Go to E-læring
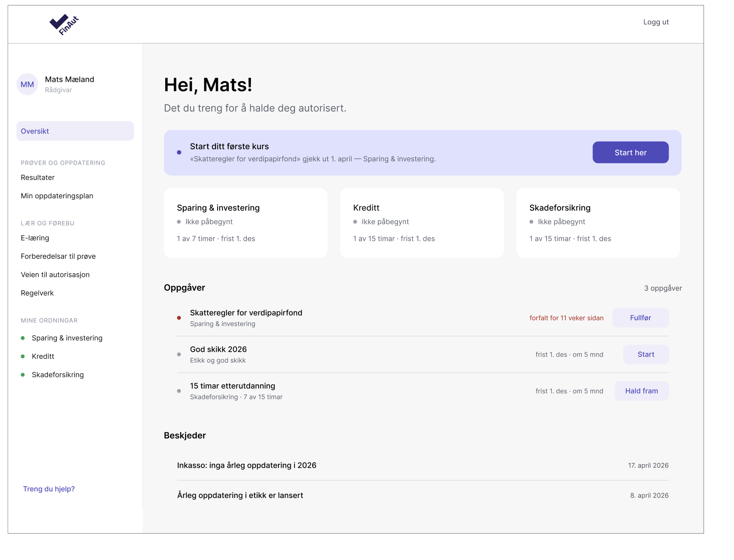 (x=35, y=238)
